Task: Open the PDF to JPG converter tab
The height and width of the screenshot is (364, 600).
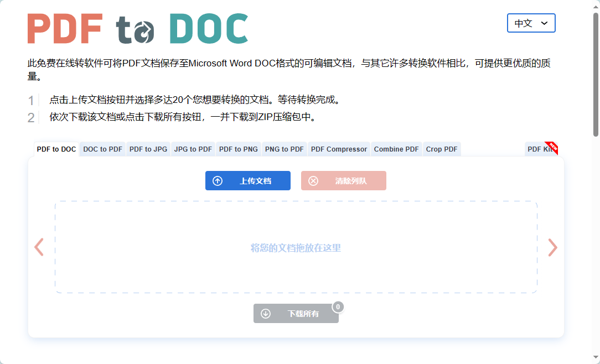Action: pyautogui.click(x=148, y=149)
